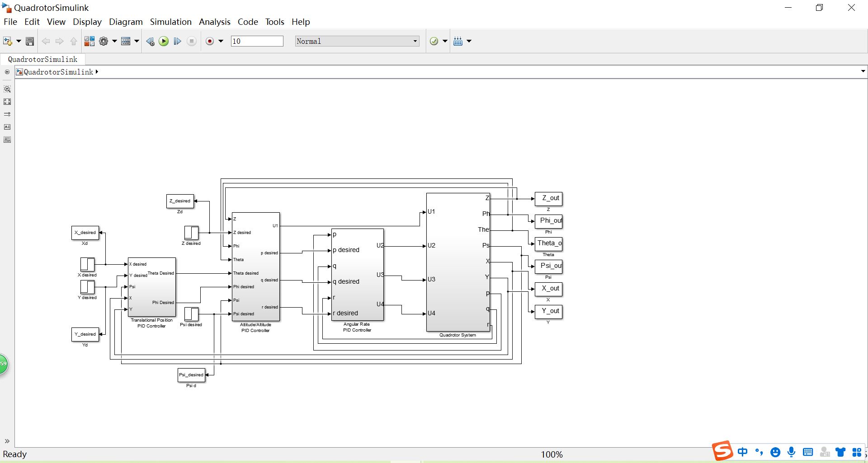Open the Simulink Library Browser icon

click(x=90, y=42)
